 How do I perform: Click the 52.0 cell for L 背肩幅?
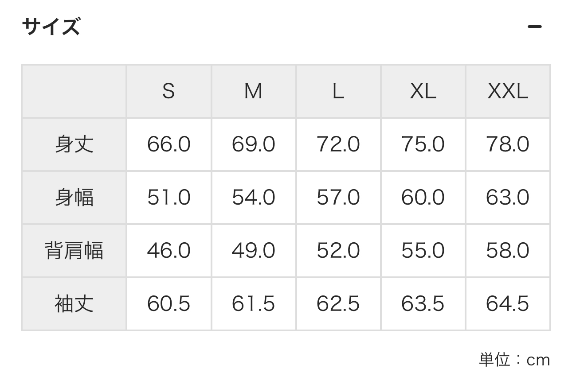[338, 251]
